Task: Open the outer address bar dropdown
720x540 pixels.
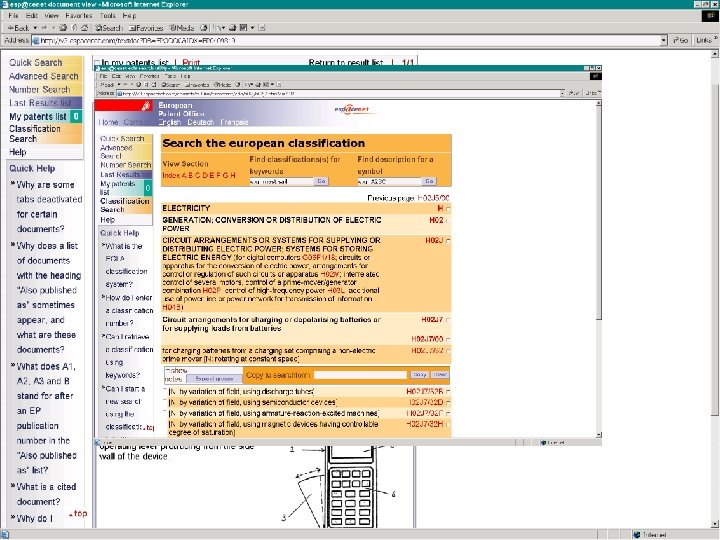Action: [x=664, y=40]
